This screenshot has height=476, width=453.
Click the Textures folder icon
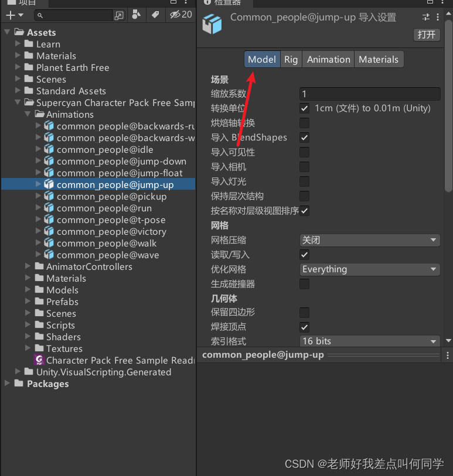[39, 348]
